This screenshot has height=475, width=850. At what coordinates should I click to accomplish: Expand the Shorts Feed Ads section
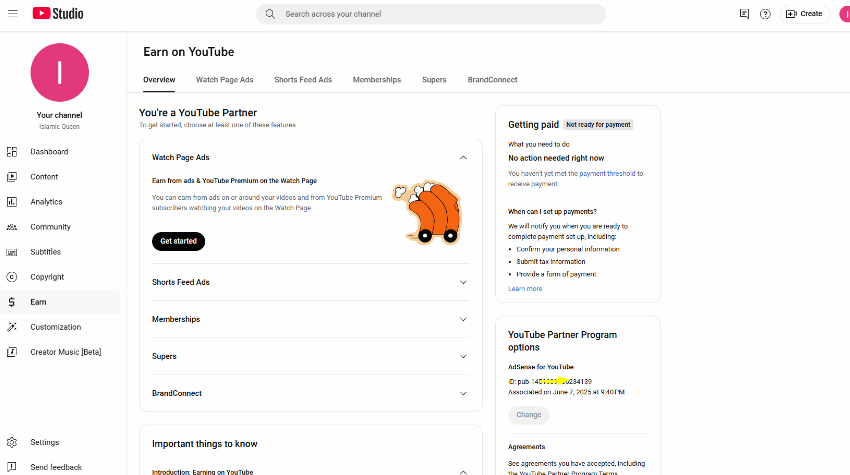pyautogui.click(x=463, y=283)
